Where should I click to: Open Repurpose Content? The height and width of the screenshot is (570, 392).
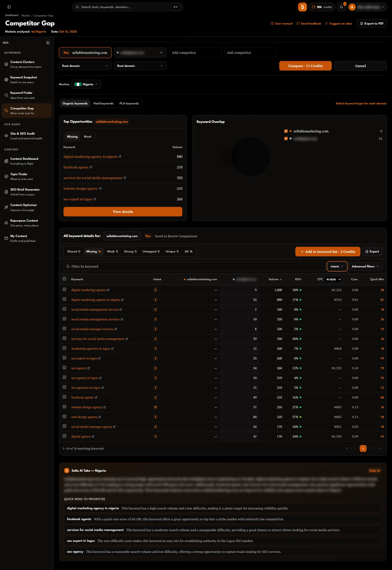[x=27, y=223]
